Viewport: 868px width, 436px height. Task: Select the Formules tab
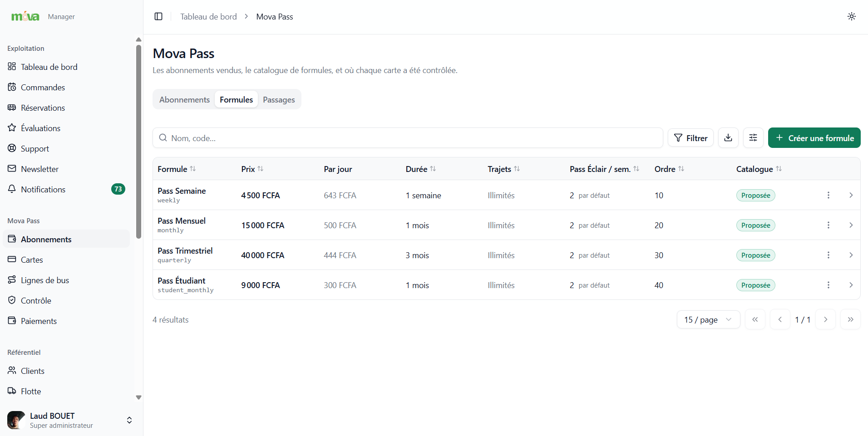pos(237,99)
